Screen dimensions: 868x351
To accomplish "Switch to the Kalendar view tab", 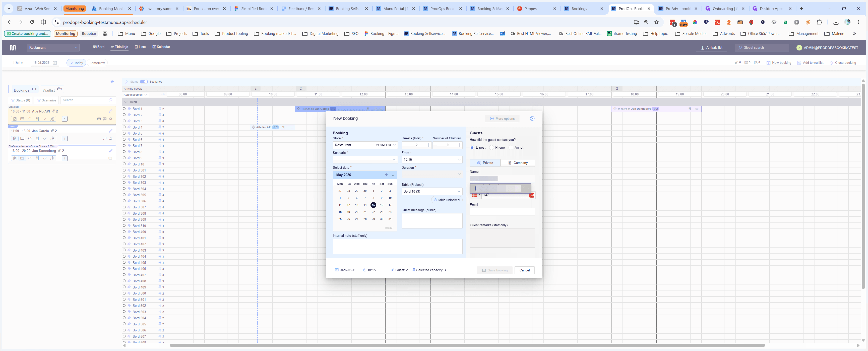I will coord(161,47).
